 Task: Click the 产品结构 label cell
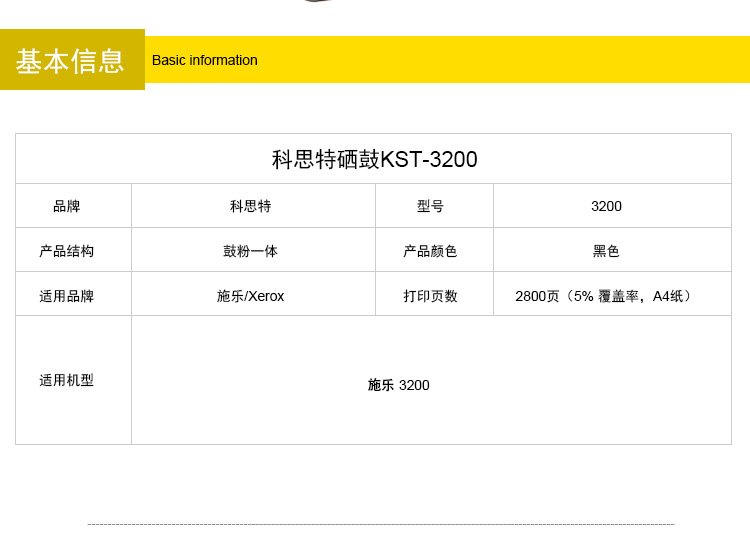(67, 251)
